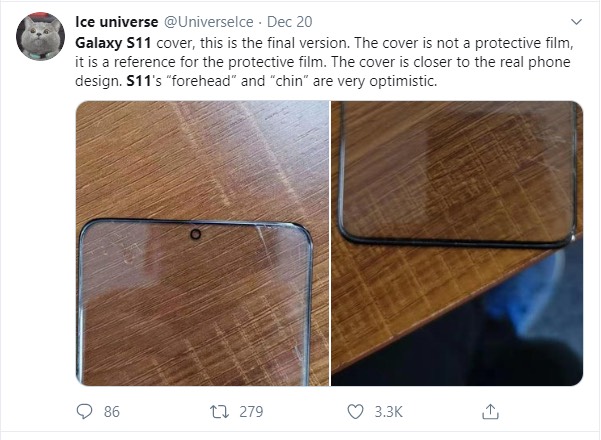This screenshot has height=440, width=601.
Task: Open the Dec 20 timestamp link
Action: click(x=290, y=20)
